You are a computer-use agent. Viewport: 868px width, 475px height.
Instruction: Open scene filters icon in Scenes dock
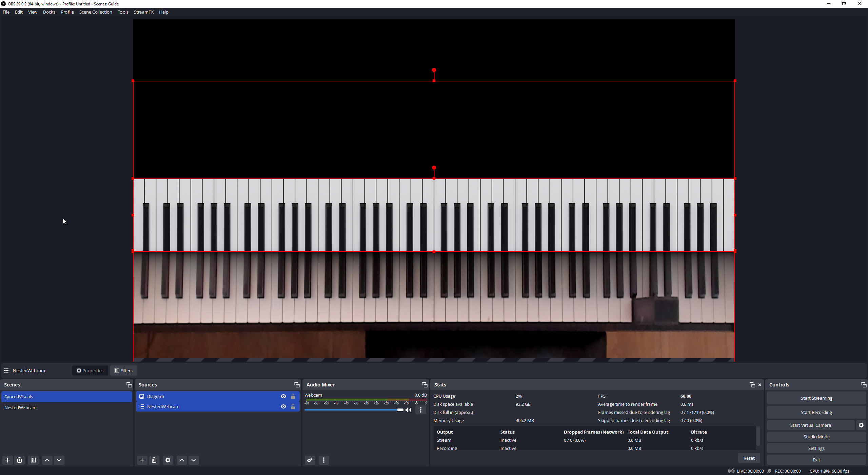[33, 460]
